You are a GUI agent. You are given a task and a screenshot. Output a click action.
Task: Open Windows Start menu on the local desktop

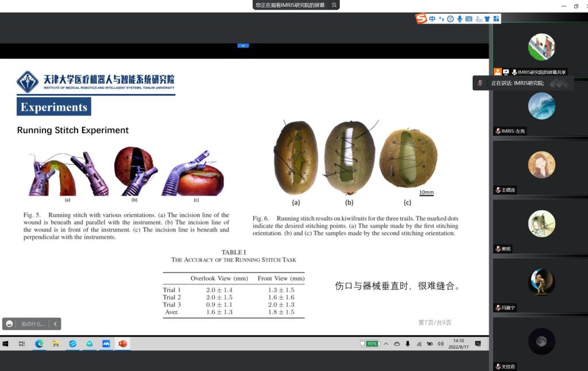click(6, 343)
